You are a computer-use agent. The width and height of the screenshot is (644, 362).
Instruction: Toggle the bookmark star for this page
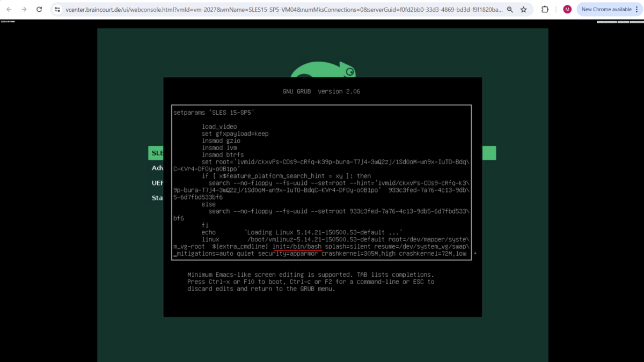click(523, 9)
